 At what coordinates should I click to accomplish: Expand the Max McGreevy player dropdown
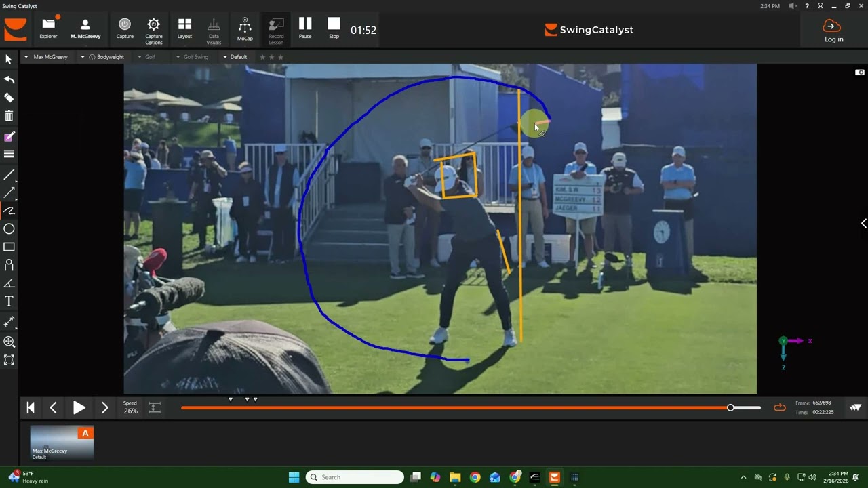[46, 57]
